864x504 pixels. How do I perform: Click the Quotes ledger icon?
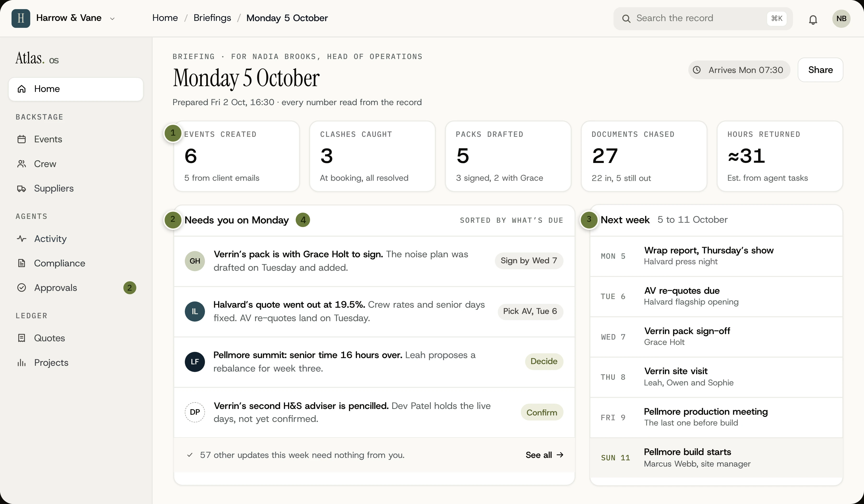[22, 338]
